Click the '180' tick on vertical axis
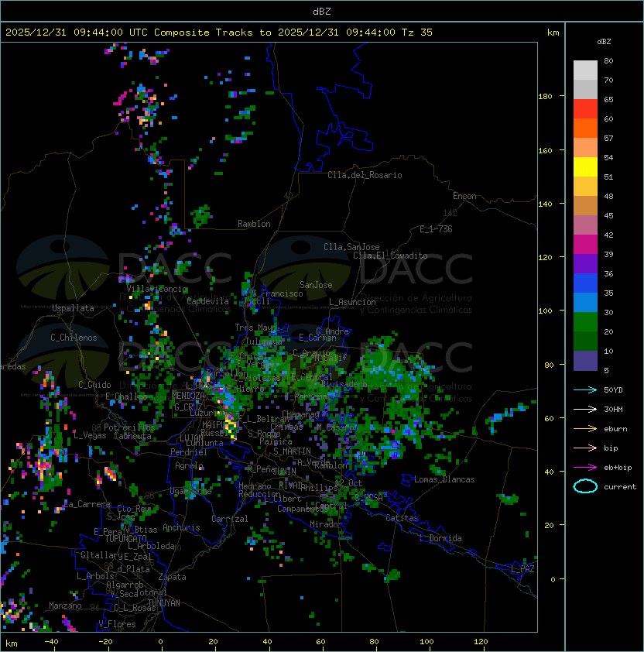 pyautogui.click(x=545, y=97)
